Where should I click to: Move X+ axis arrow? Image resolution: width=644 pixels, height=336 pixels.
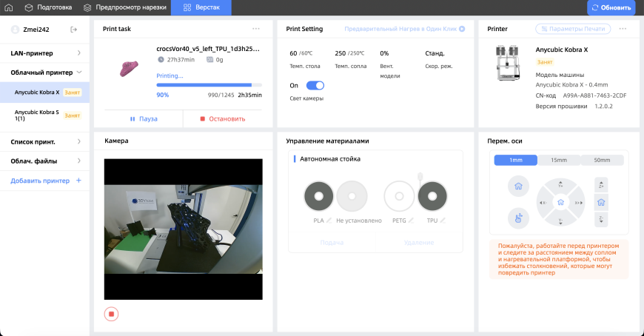click(579, 203)
